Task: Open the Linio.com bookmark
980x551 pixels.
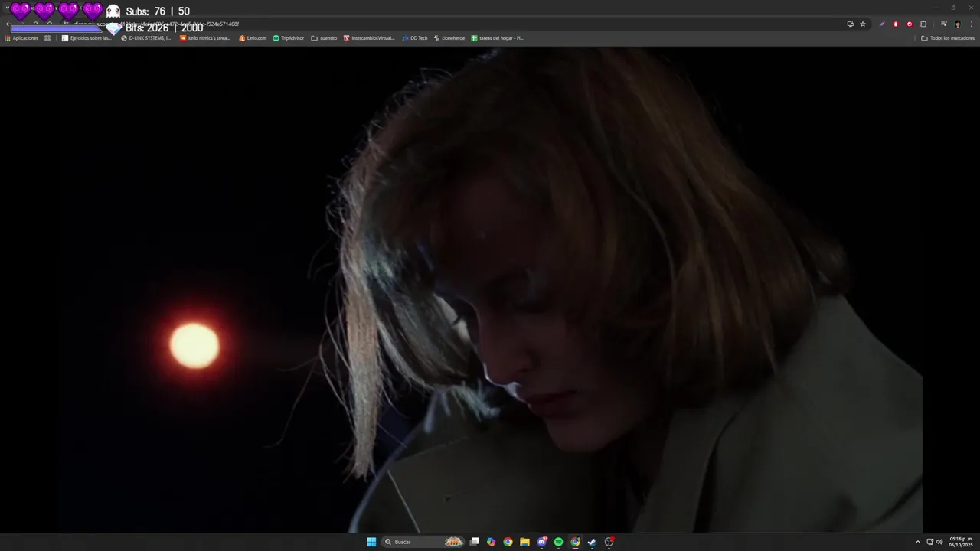Action: point(253,38)
